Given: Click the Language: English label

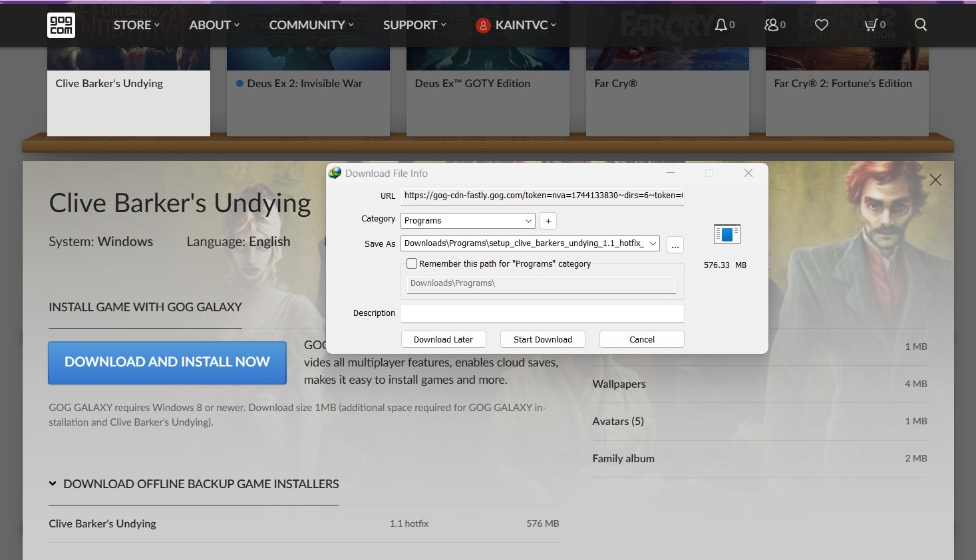Looking at the screenshot, I should (238, 241).
